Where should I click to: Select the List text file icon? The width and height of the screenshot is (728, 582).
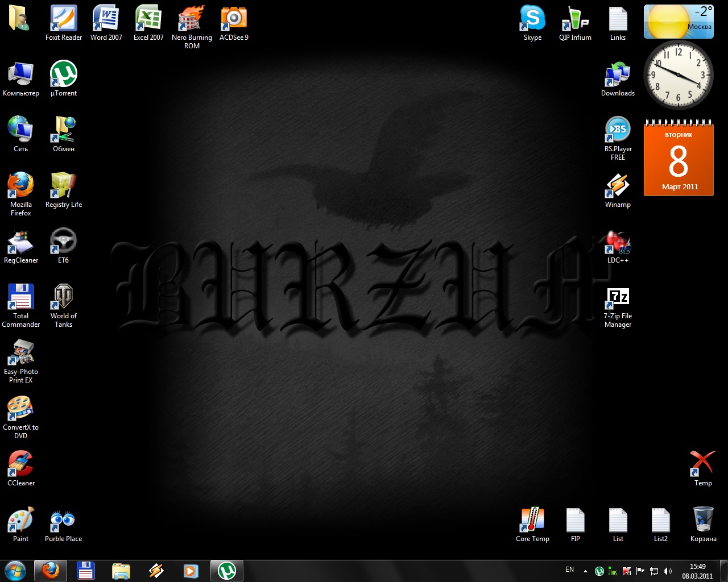tap(618, 525)
